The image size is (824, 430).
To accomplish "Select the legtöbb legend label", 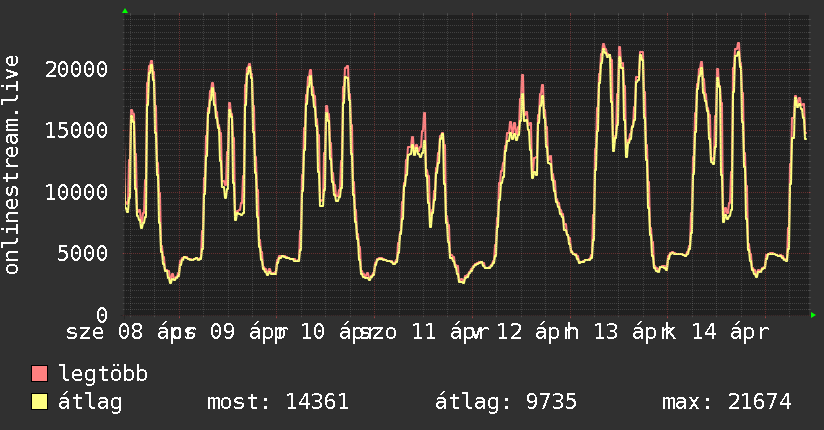I will (x=104, y=375).
